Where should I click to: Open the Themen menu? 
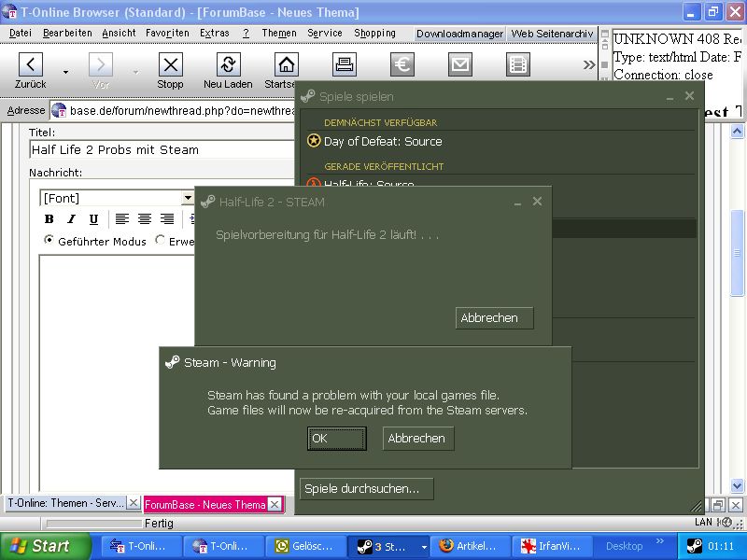[278, 33]
